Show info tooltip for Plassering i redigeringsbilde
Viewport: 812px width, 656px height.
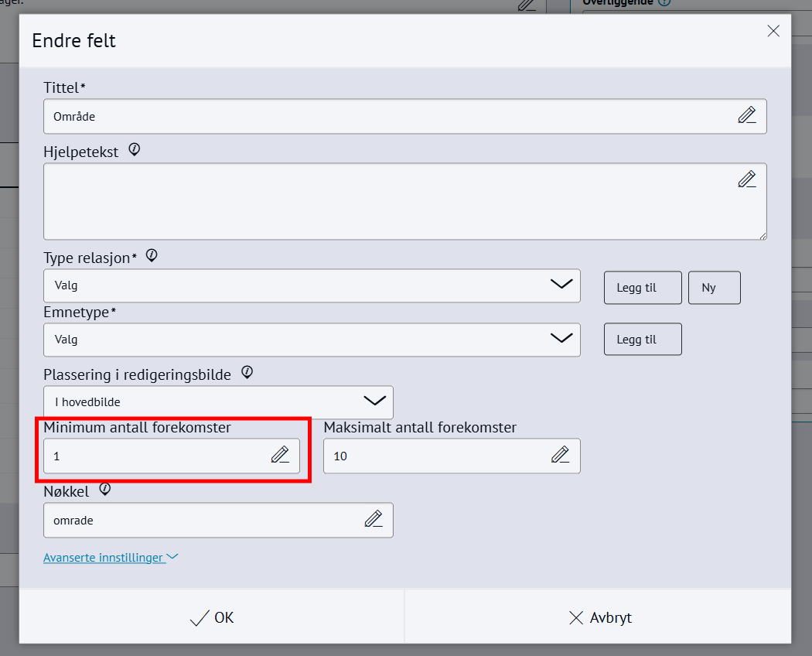(247, 372)
